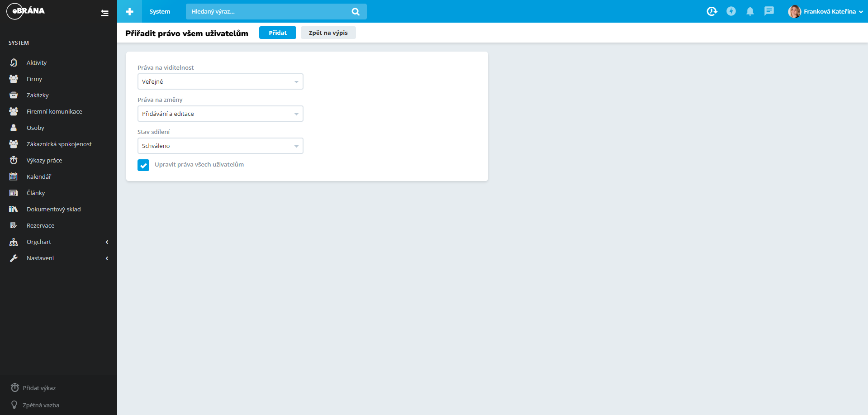Open the 'Stav sdílení' dropdown
The height and width of the screenshot is (415, 868).
pos(220,146)
